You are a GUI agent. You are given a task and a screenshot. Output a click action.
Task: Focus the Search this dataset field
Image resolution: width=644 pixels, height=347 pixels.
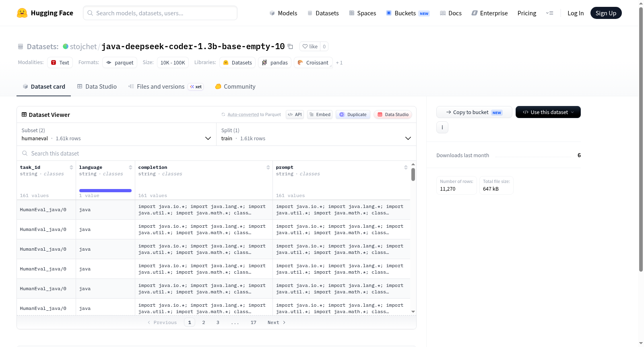217,153
